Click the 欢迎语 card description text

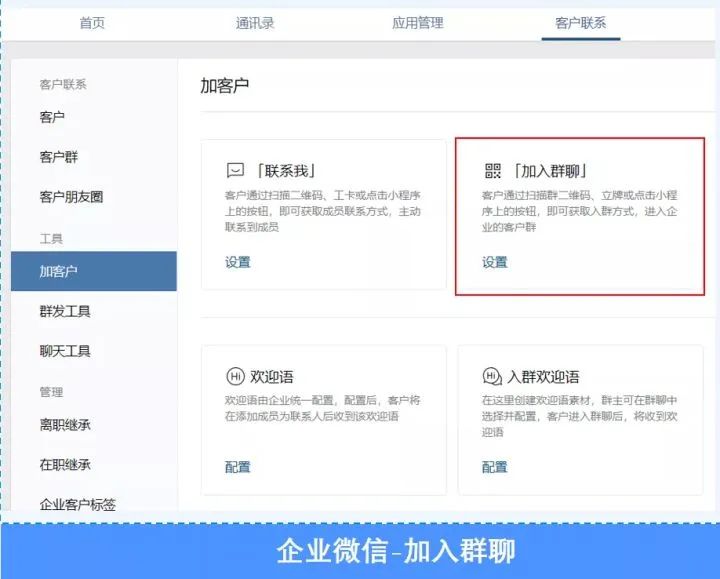click(322, 408)
